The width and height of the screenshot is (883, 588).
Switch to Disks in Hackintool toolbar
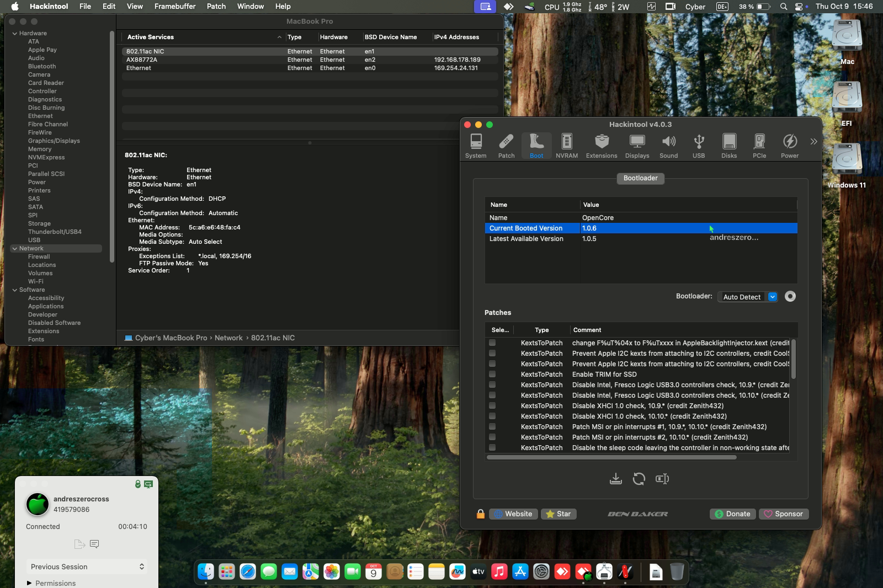(729, 146)
